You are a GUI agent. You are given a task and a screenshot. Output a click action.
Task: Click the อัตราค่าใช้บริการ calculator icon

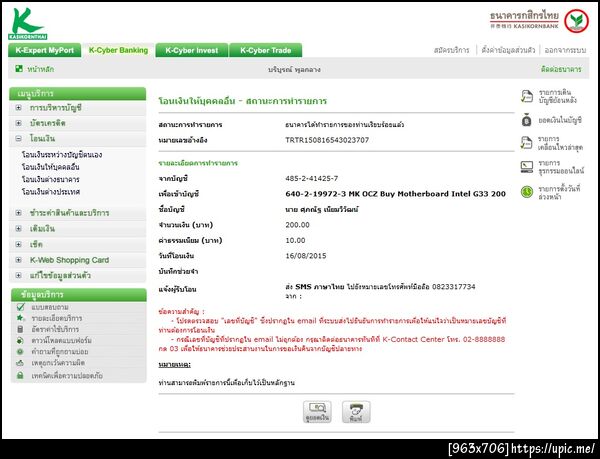pyautogui.click(x=21, y=329)
